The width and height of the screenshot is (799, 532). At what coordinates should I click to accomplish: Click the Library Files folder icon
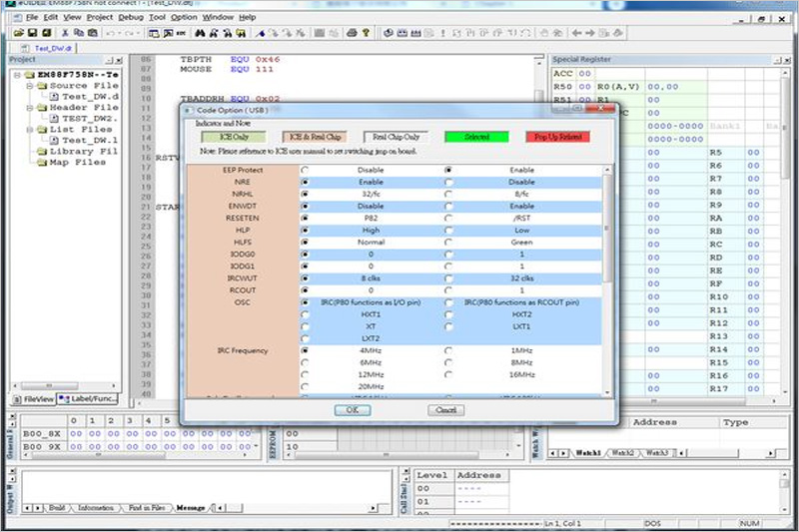coord(41,151)
